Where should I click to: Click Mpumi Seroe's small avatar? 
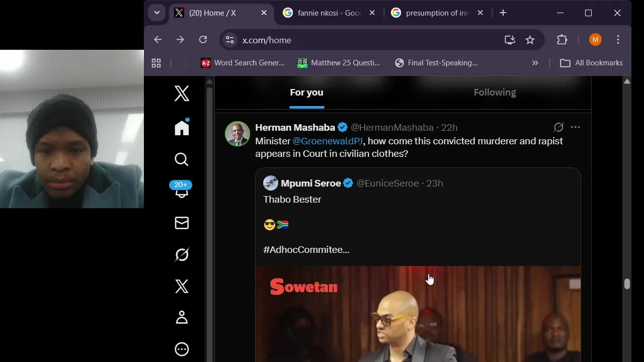point(271,183)
